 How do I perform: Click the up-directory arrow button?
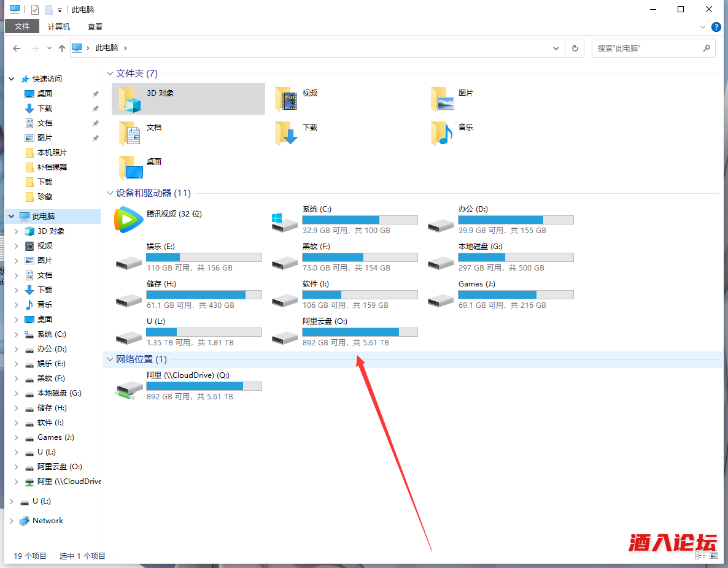click(x=61, y=48)
